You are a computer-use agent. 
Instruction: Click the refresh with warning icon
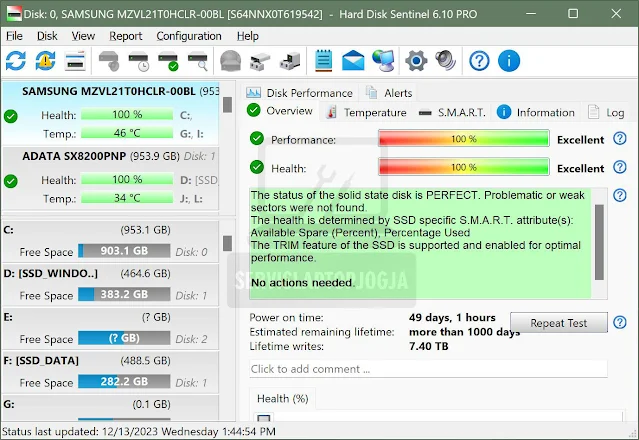pyautogui.click(x=45, y=61)
